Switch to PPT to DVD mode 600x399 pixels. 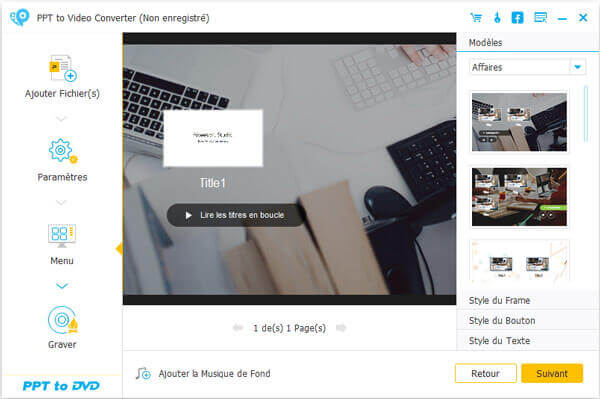tap(61, 386)
